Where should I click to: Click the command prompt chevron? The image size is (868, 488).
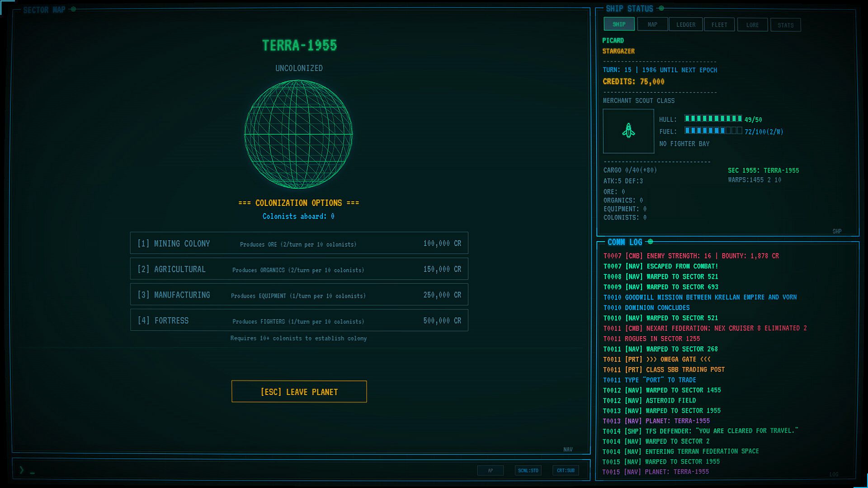coord(21,470)
